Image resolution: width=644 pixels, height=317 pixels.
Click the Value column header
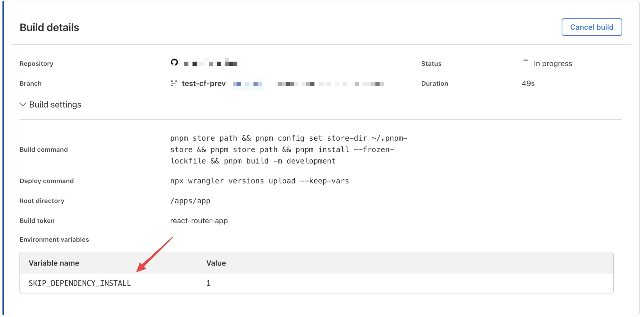pos(216,263)
